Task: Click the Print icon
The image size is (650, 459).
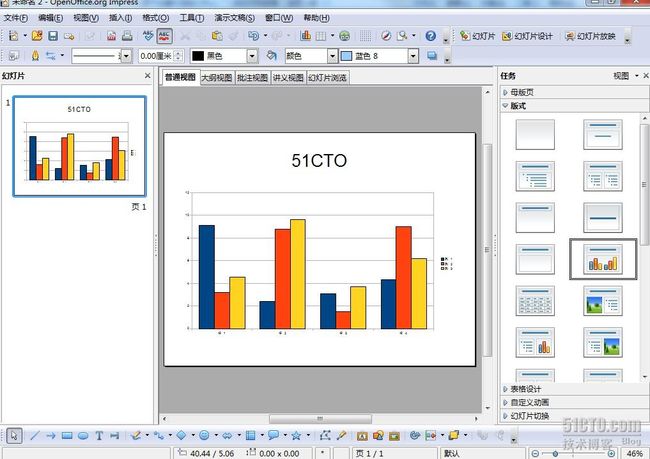Action: (x=127, y=36)
